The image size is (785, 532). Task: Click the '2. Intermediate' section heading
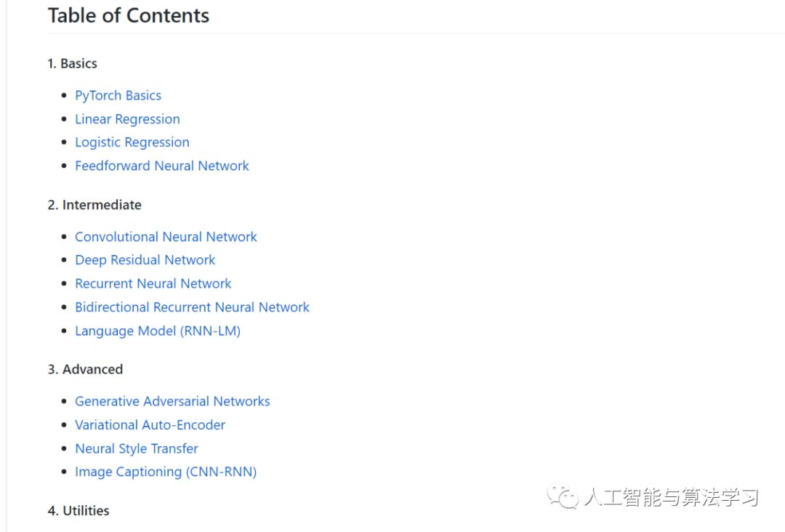click(94, 205)
